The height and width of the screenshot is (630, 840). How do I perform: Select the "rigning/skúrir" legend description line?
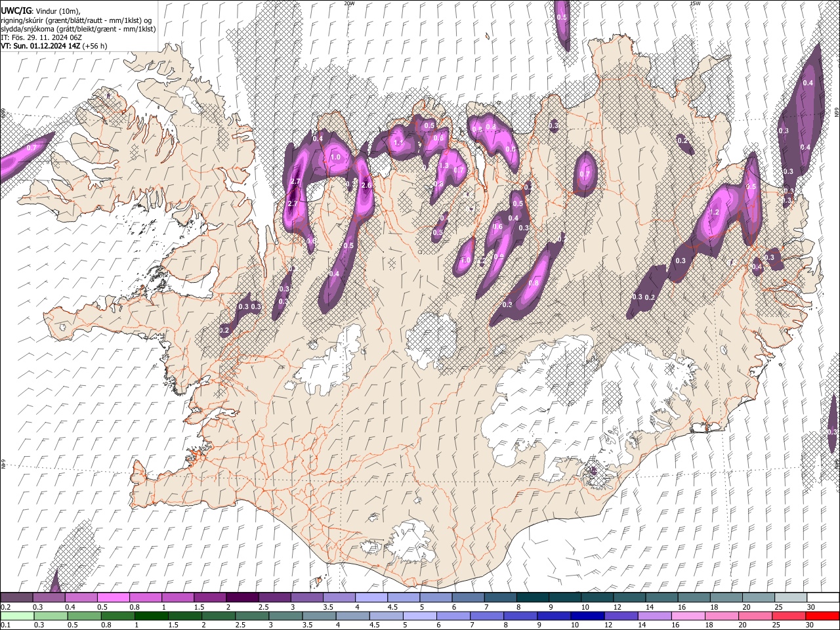click(x=76, y=20)
